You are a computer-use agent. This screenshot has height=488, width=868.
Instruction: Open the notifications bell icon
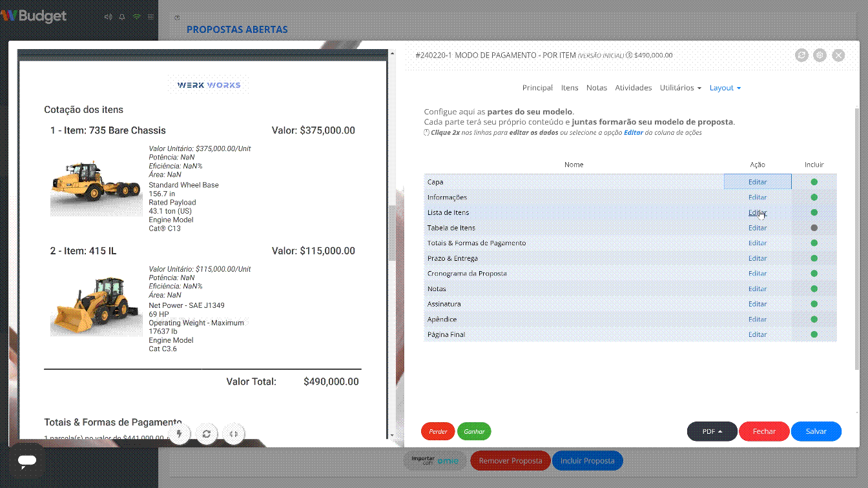pos(122,17)
